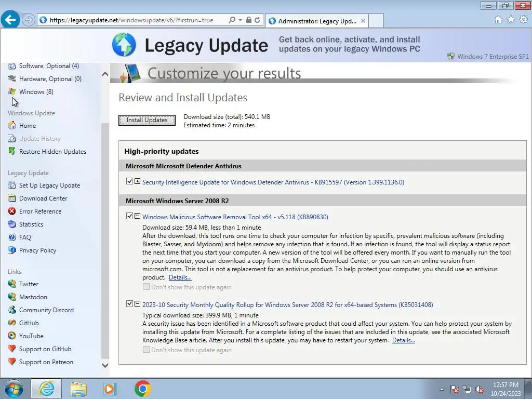Collapse the Malicious Software Removal Tool details
The width and height of the screenshot is (532, 399).
click(137, 216)
